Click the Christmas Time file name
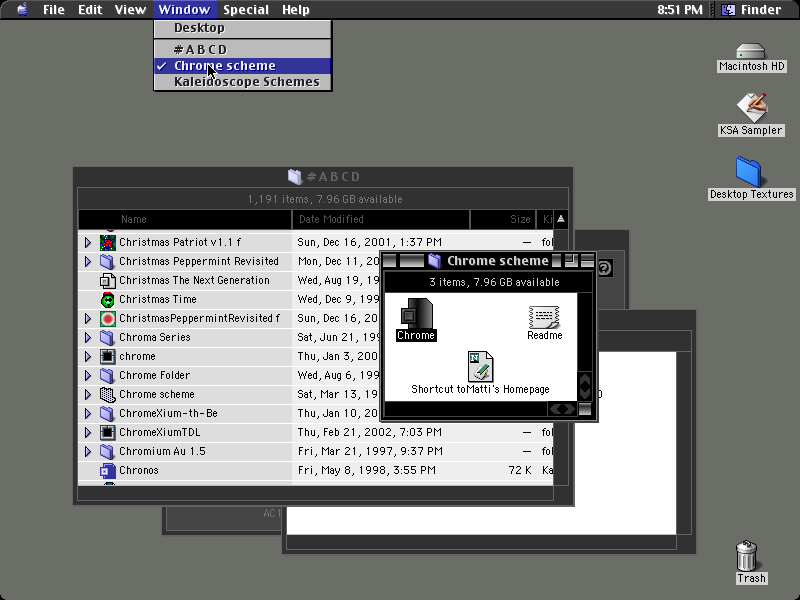Image resolution: width=800 pixels, height=600 pixels. [x=158, y=299]
